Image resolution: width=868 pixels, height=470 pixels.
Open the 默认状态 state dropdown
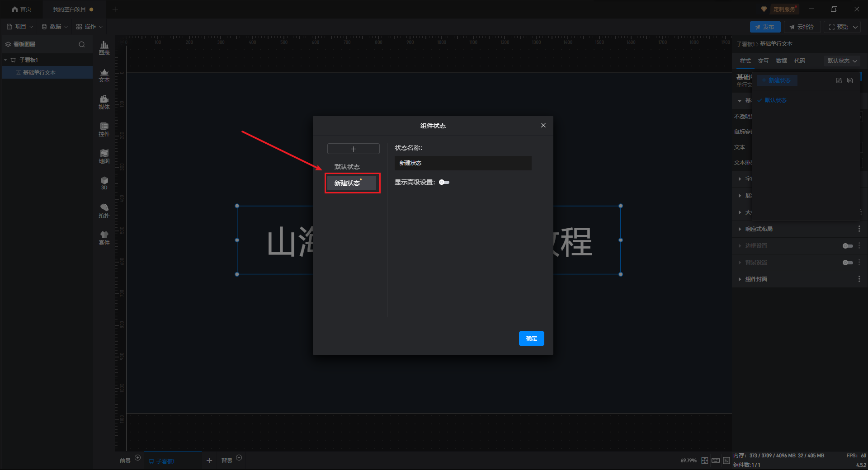click(842, 61)
